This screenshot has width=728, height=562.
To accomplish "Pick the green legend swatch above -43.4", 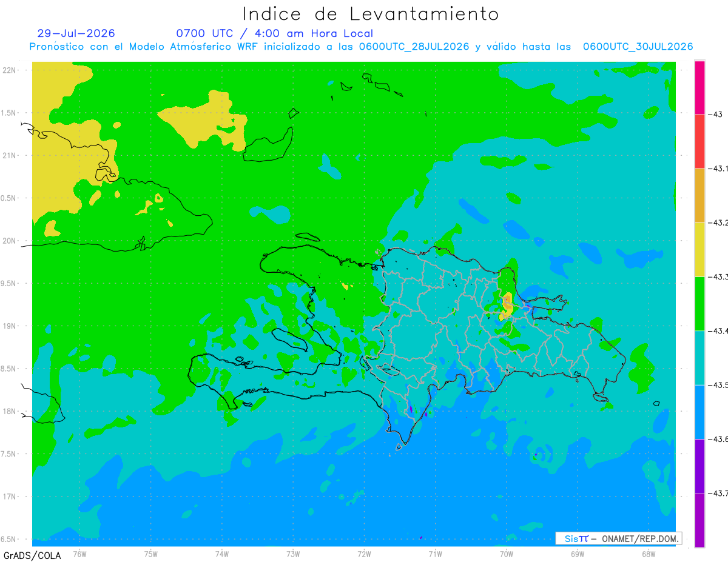I will coord(699,303).
